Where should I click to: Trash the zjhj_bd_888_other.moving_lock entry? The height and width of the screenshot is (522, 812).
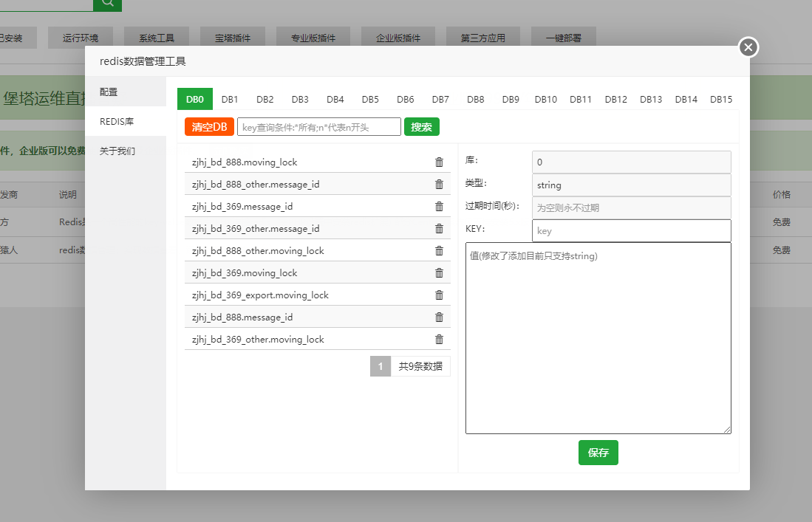click(439, 251)
